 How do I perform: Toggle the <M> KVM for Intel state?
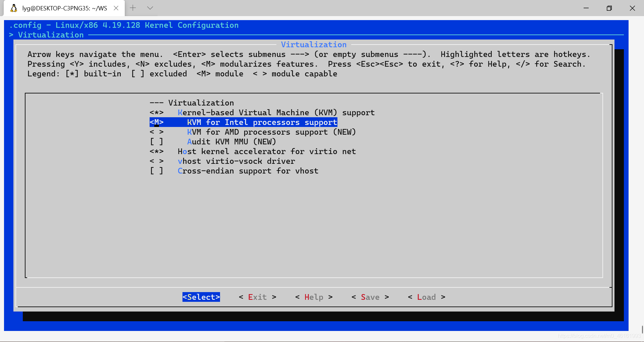tap(156, 122)
